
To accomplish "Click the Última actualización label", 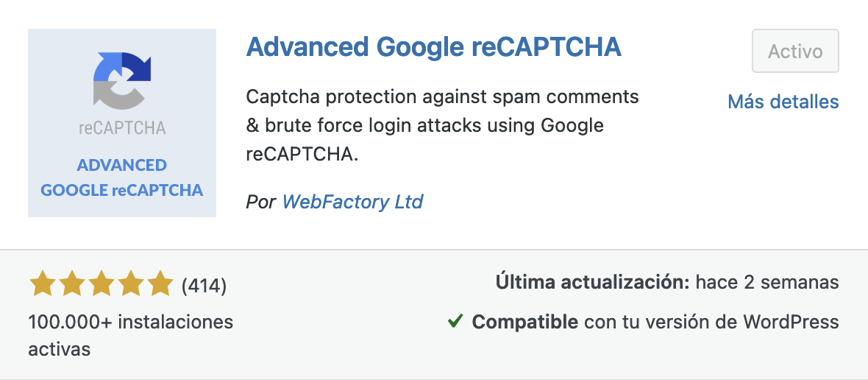I will pos(592,283).
